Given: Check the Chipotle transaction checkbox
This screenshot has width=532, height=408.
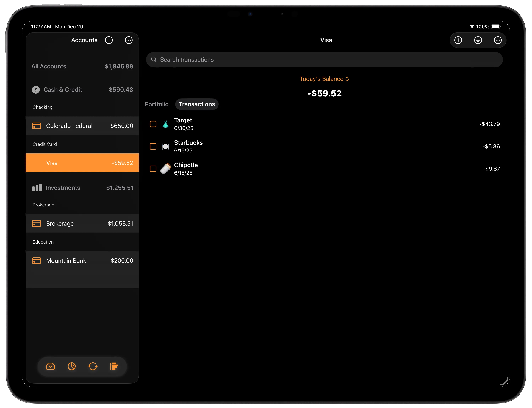Looking at the screenshot, I should [x=153, y=169].
